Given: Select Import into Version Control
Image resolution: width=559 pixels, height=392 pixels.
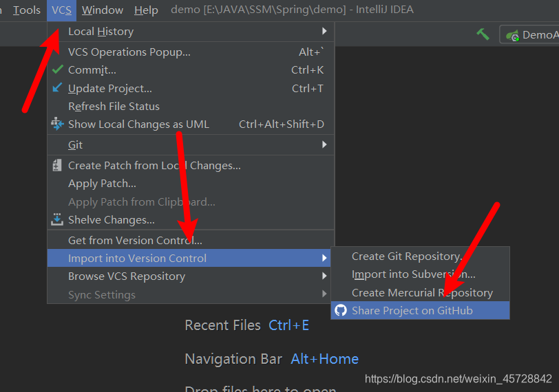Looking at the screenshot, I should (x=189, y=258).
